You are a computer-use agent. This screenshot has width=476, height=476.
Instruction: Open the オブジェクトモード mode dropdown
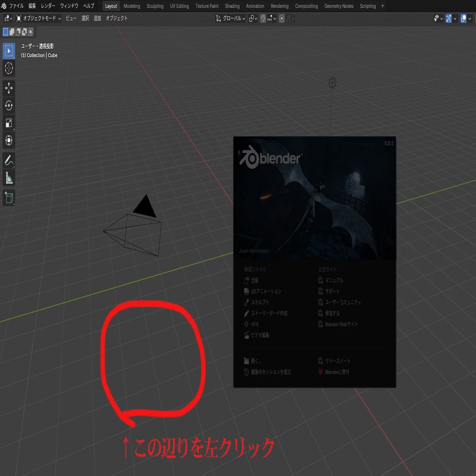tap(39, 18)
